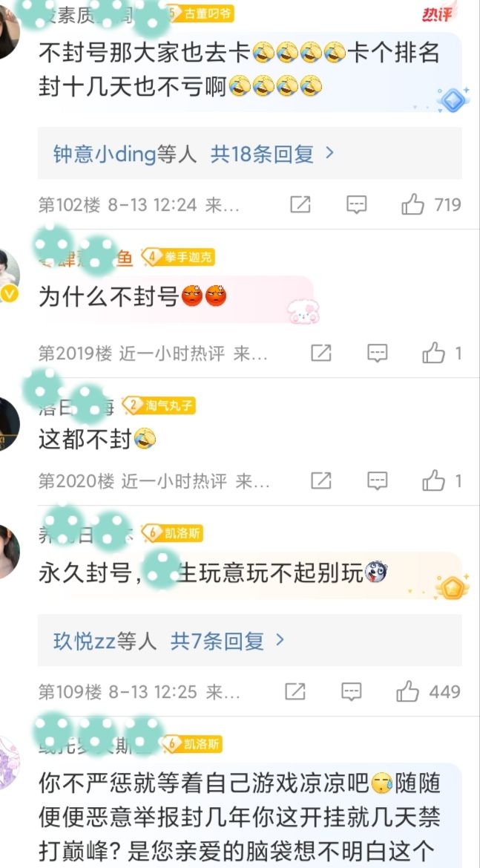This screenshot has height=868, width=480.
Task: Open 玖悦zz's profile link
Action: coord(84,642)
